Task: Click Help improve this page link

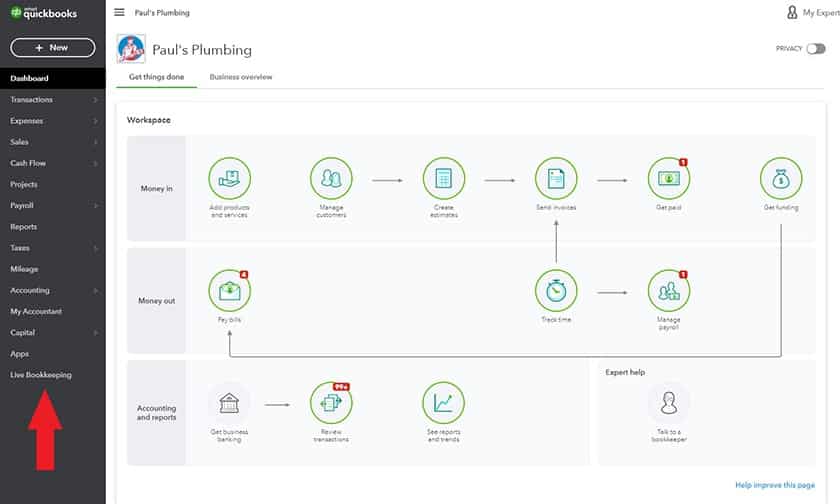Action: (775, 485)
